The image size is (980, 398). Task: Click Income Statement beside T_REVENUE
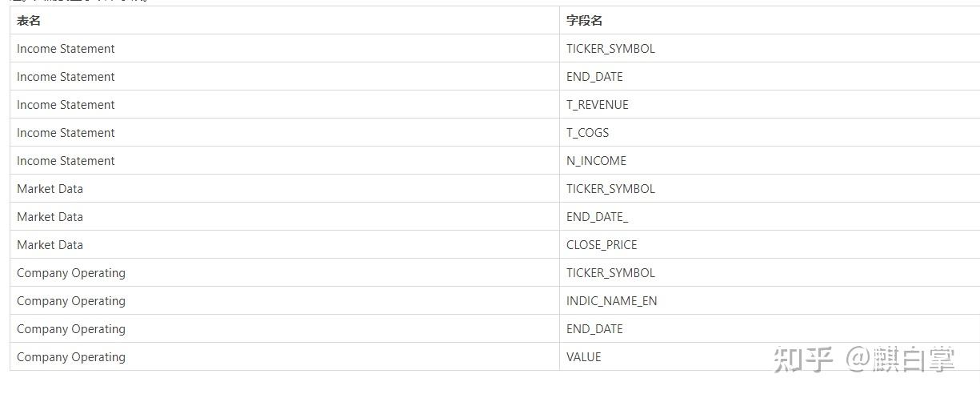66,105
